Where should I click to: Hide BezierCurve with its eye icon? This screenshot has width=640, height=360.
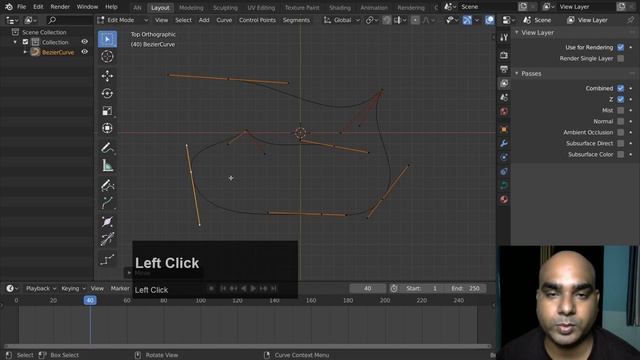[84, 52]
